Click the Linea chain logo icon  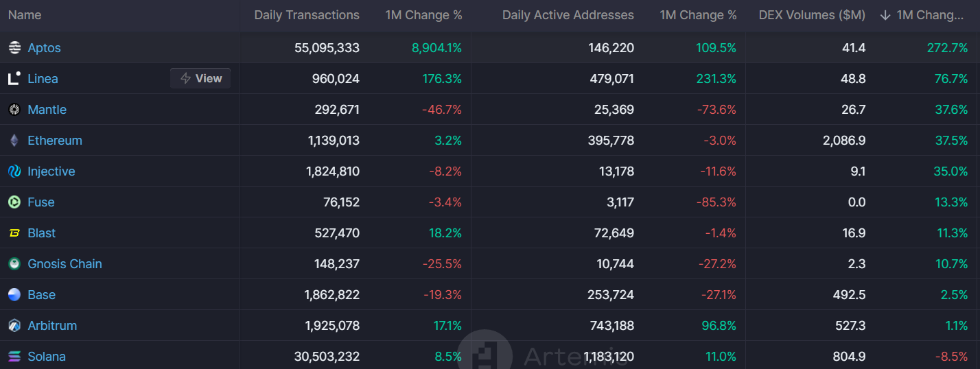[x=14, y=79]
